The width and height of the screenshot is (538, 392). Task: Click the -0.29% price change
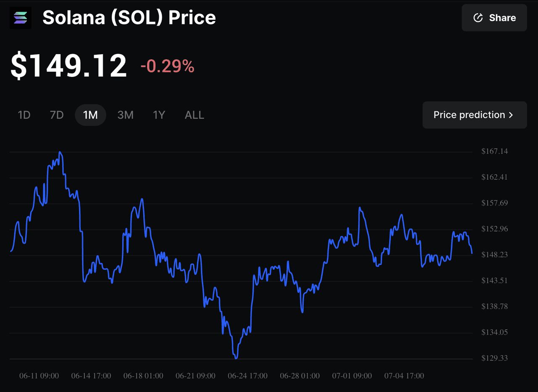(x=167, y=66)
